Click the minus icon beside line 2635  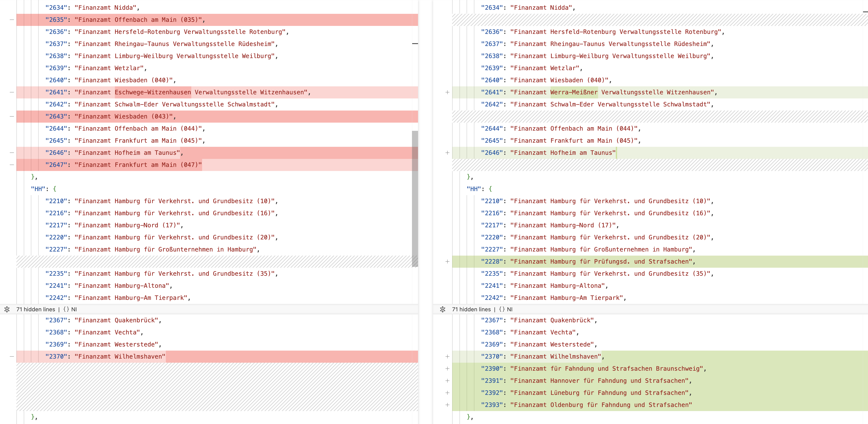point(12,20)
